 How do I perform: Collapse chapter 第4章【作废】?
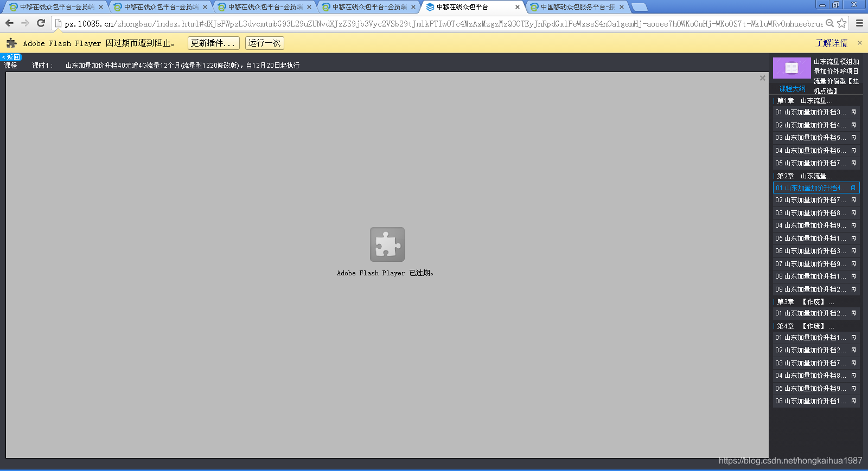[805, 326]
